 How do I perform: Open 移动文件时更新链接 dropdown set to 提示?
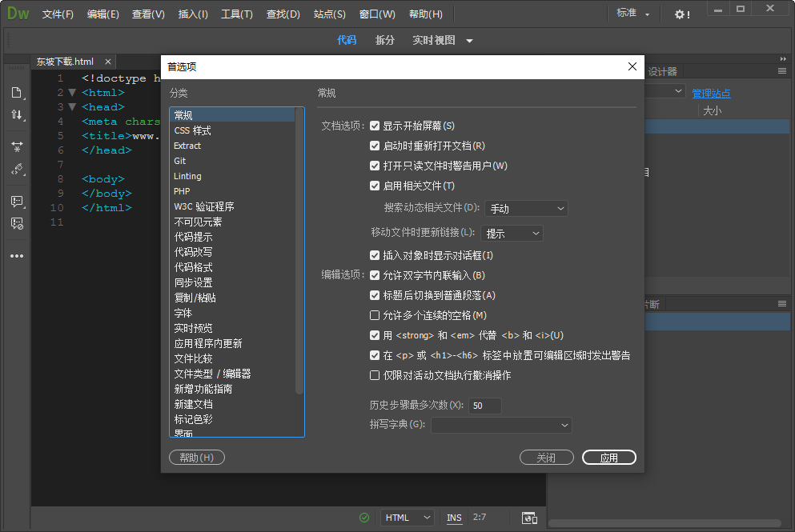tap(512, 233)
